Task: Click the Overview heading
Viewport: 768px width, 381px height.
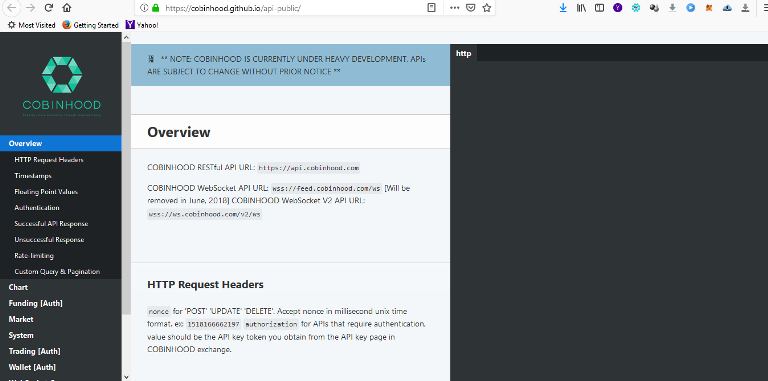Action: tap(179, 132)
